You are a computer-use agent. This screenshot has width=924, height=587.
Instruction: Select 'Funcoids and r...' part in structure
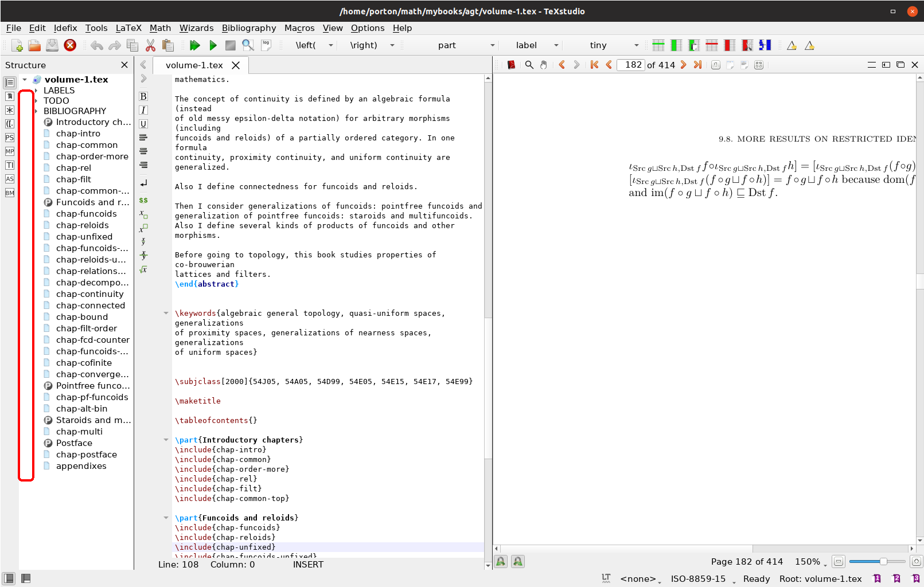click(87, 202)
